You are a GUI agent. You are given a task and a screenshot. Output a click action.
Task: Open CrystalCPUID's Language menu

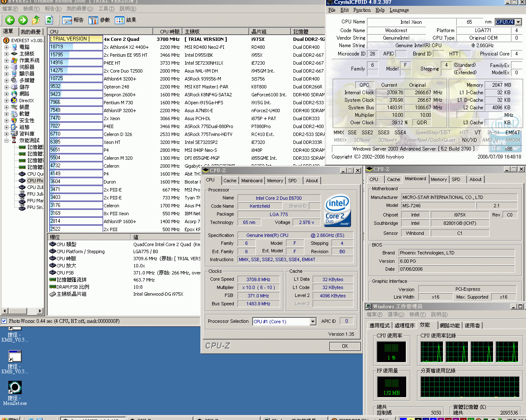tap(399, 10)
